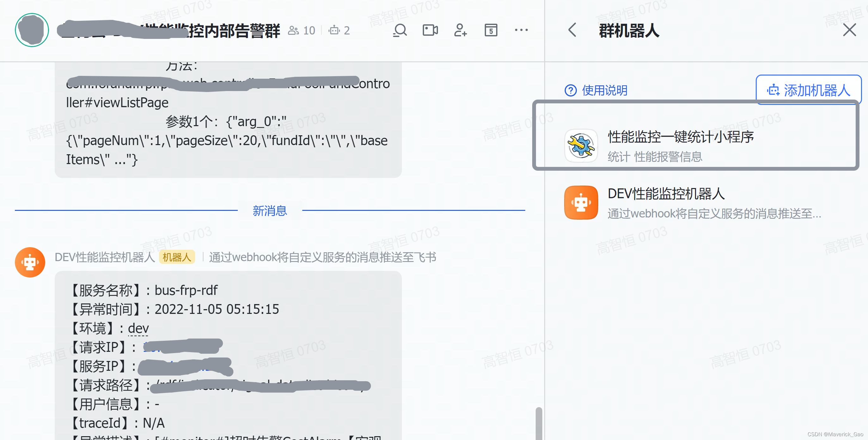Screen dimensions: 868x440
Task: Go back using the left chevron arrow
Action: pyautogui.click(x=572, y=30)
